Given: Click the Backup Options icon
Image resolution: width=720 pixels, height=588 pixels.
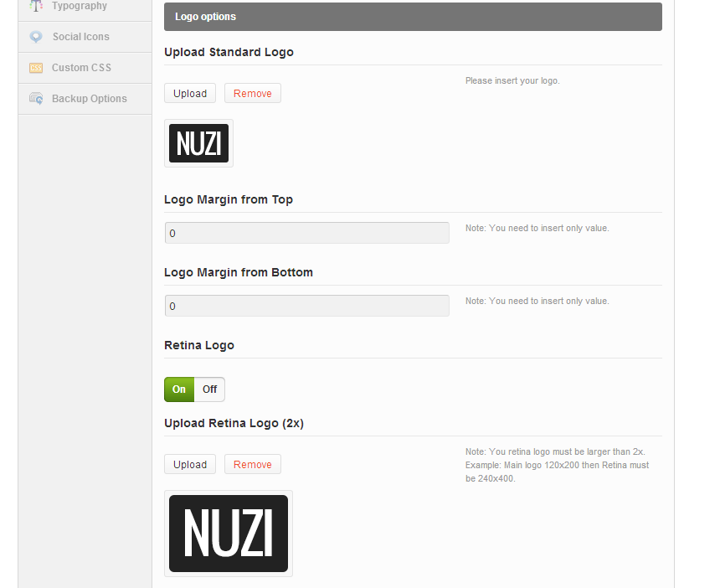Looking at the screenshot, I should coord(36,99).
